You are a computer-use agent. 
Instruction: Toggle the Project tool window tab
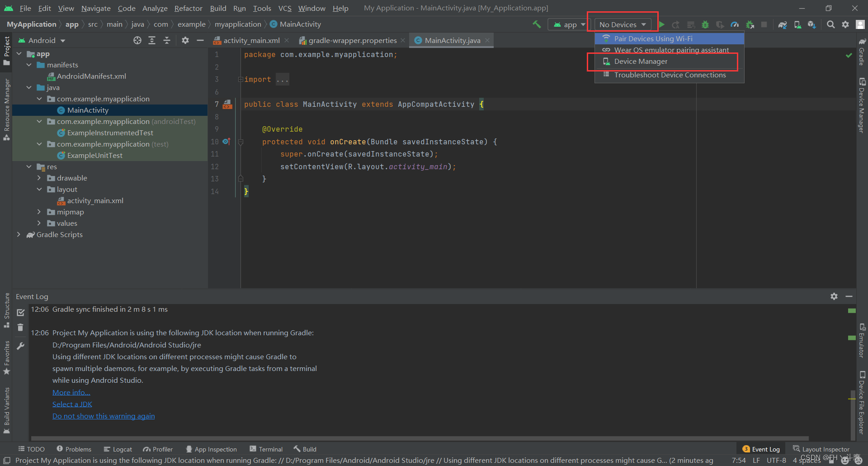click(6, 51)
